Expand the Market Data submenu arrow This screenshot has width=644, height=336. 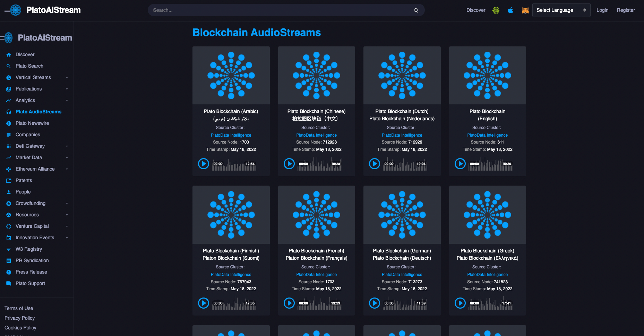(67, 158)
